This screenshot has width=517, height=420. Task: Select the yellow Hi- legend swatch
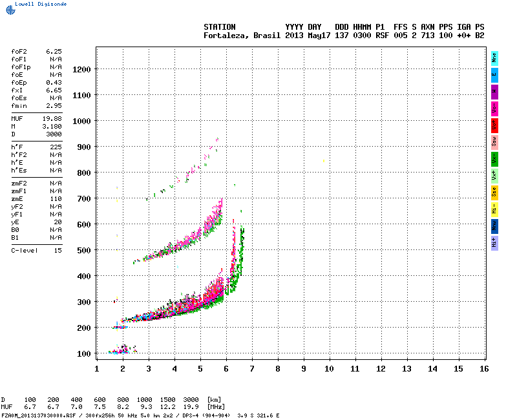click(494, 209)
